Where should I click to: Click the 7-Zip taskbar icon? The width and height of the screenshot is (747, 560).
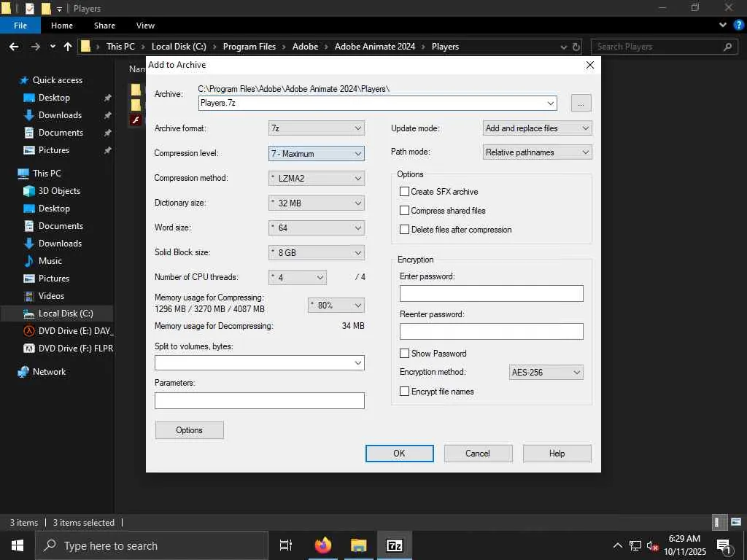coord(395,545)
